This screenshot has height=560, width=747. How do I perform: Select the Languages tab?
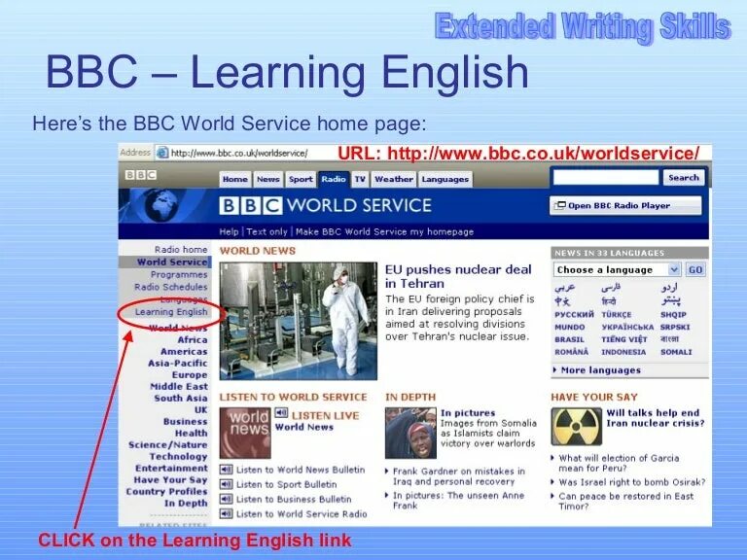pyautogui.click(x=445, y=180)
